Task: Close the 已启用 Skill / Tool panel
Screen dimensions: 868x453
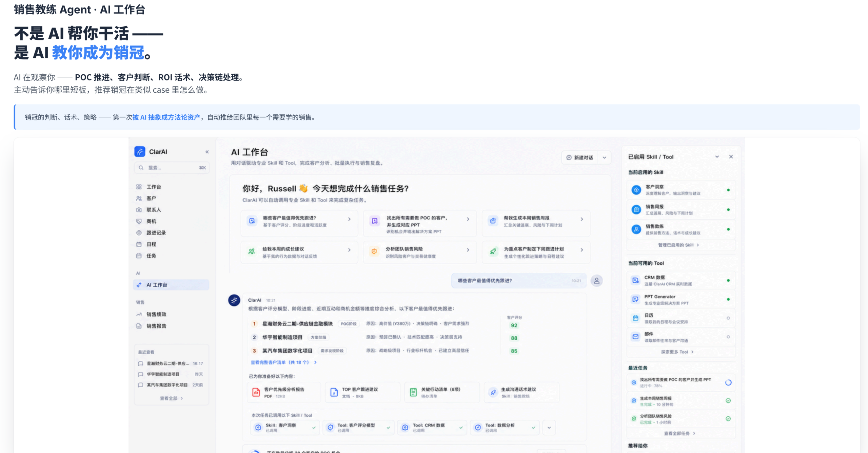Action: [731, 156]
